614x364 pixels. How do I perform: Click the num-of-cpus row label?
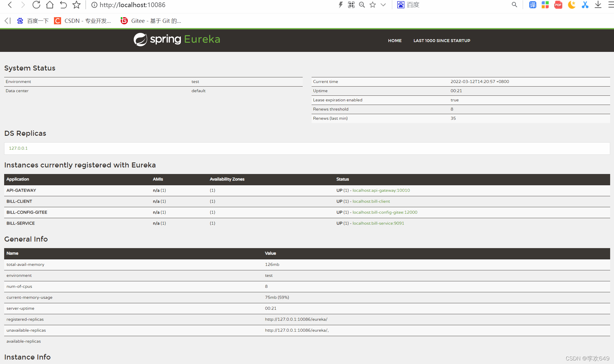point(19,286)
